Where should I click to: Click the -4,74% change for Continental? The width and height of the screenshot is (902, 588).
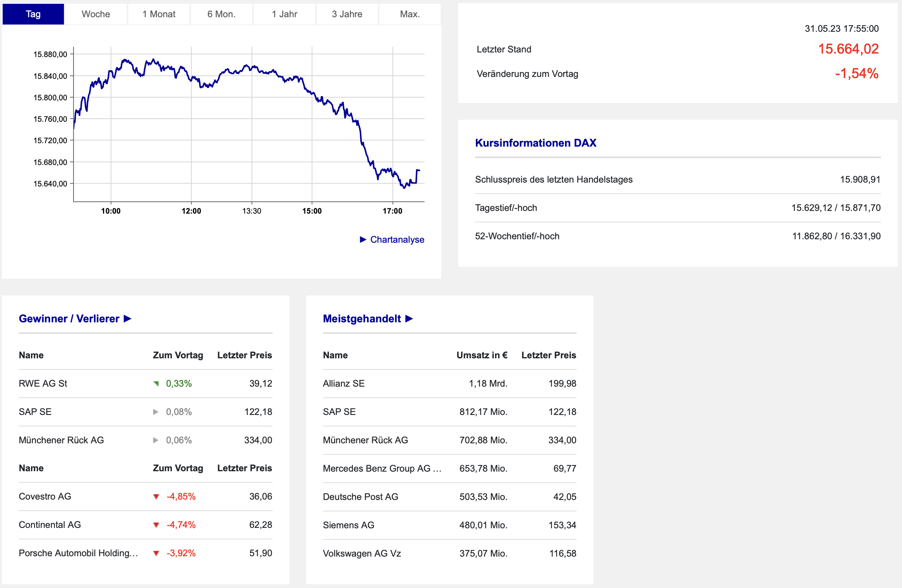click(181, 525)
